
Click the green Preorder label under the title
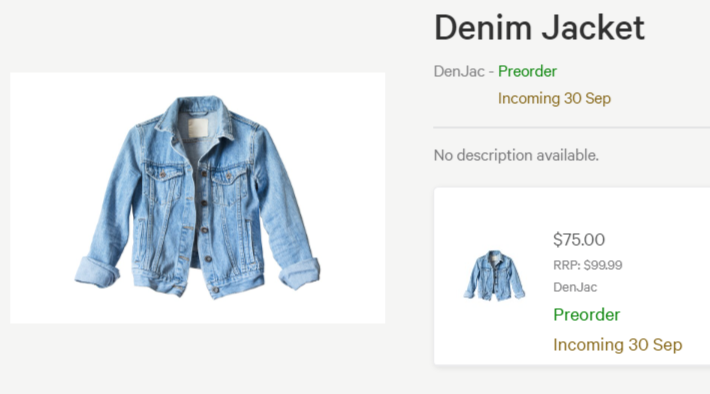(527, 71)
